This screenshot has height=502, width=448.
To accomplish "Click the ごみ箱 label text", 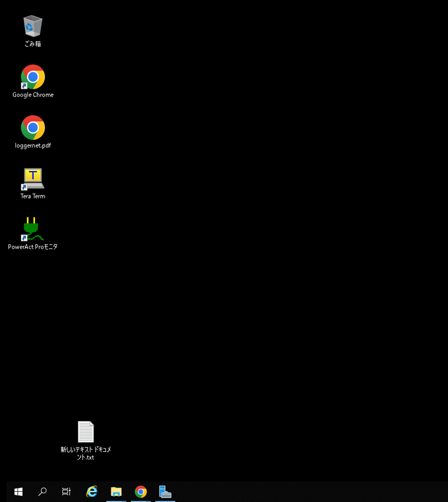I will 33,44.
